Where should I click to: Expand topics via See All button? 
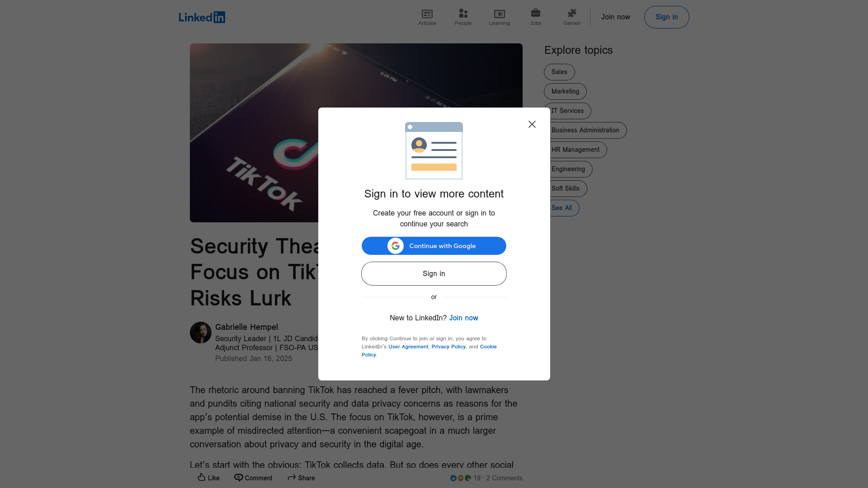tap(561, 208)
